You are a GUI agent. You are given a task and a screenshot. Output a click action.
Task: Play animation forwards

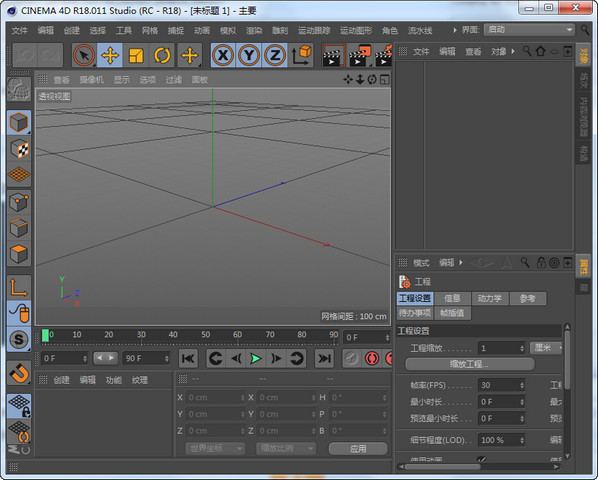coord(256,358)
